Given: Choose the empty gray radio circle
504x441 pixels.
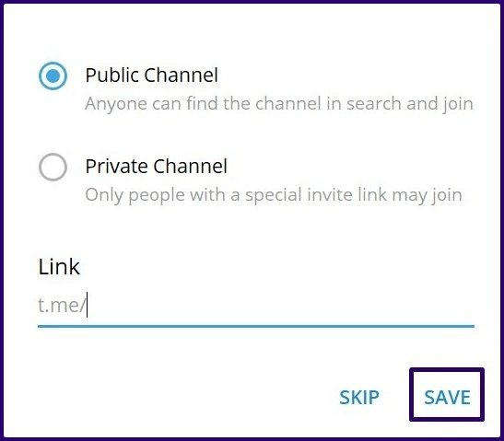Looking at the screenshot, I should pyautogui.click(x=53, y=168).
